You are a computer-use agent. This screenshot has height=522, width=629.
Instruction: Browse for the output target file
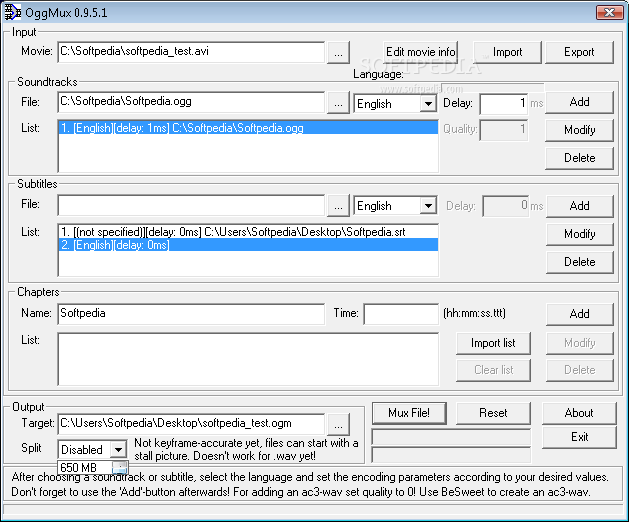pyautogui.click(x=339, y=425)
